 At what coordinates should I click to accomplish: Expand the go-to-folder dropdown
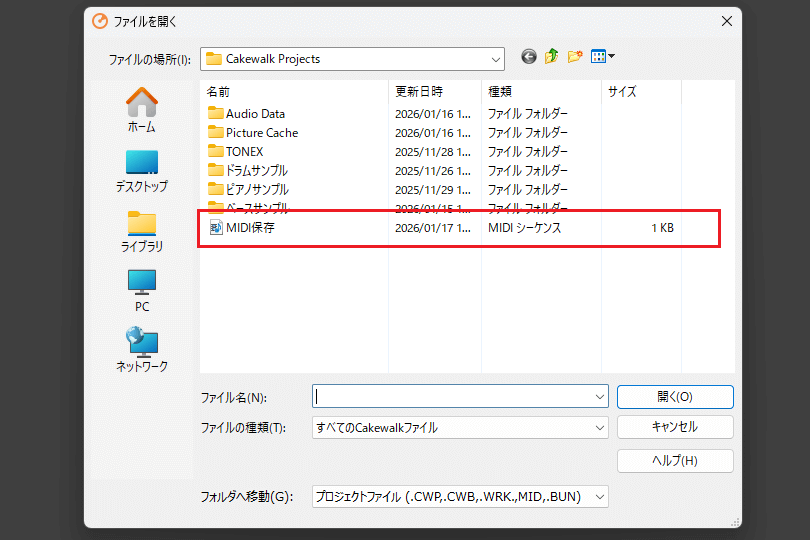pos(599,496)
